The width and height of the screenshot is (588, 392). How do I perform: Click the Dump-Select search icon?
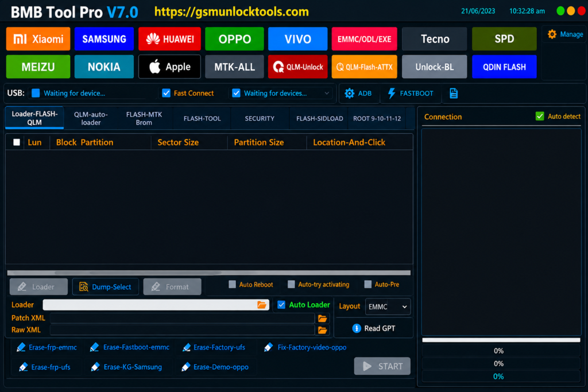84,287
